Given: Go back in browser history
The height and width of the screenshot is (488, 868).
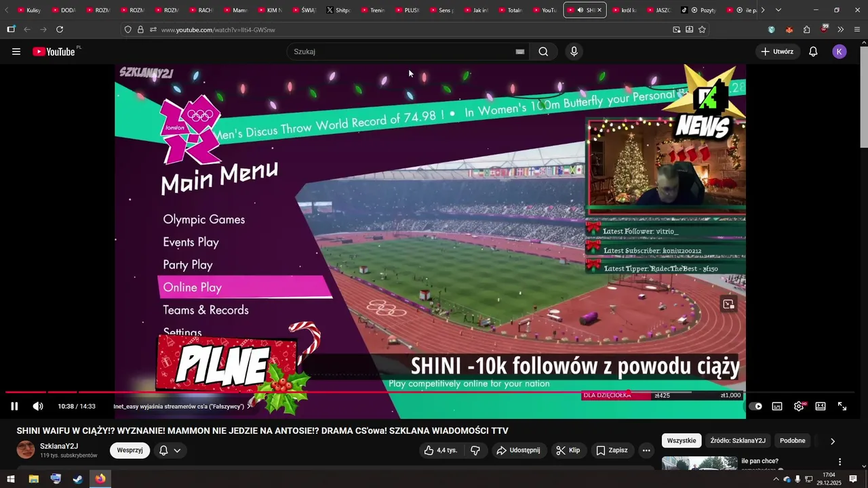Looking at the screenshot, I should click(27, 30).
